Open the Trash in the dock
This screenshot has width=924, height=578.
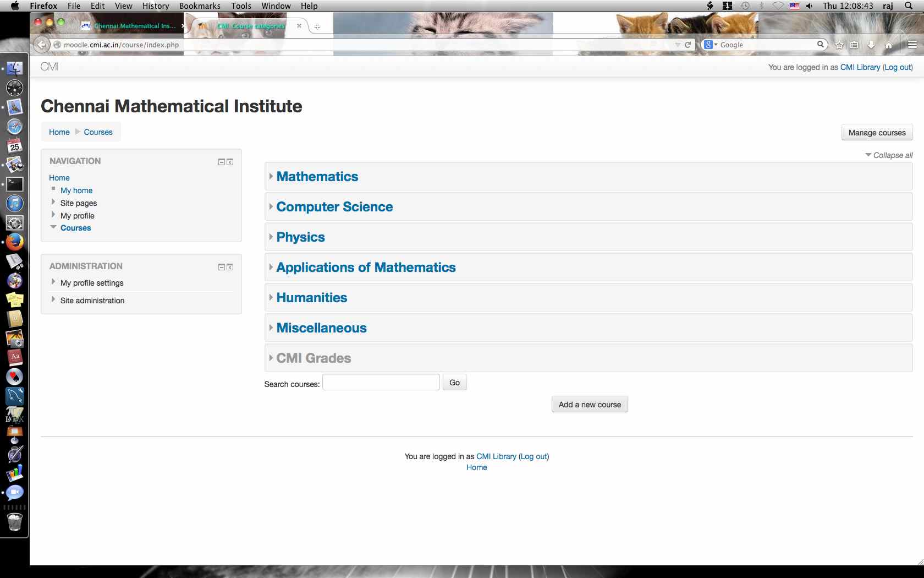click(x=15, y=521)
